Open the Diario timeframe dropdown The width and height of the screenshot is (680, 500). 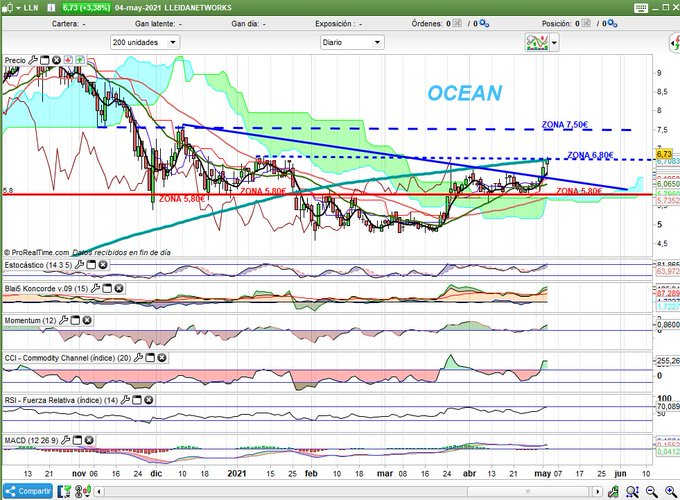tap(352, 42)
